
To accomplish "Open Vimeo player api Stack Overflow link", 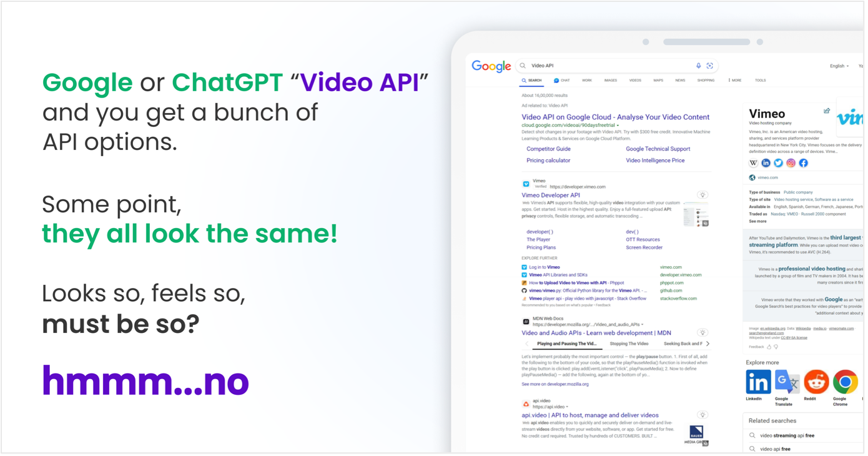I will tap(588, 299).
